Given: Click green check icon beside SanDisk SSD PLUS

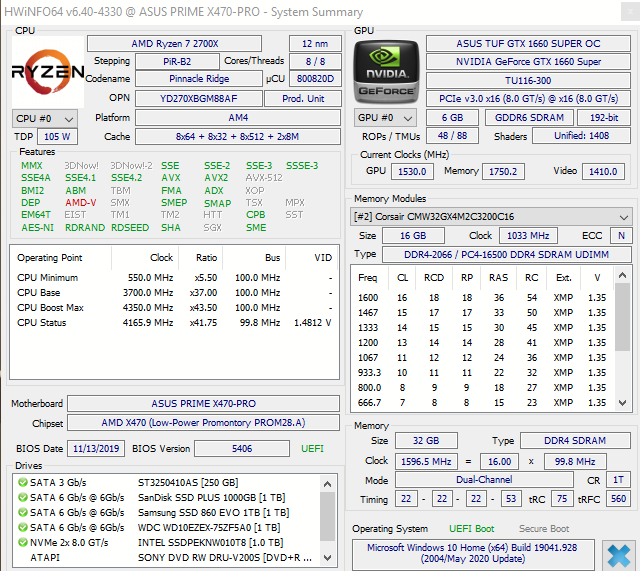Looking at the screenshot, I should coord(22,498).
